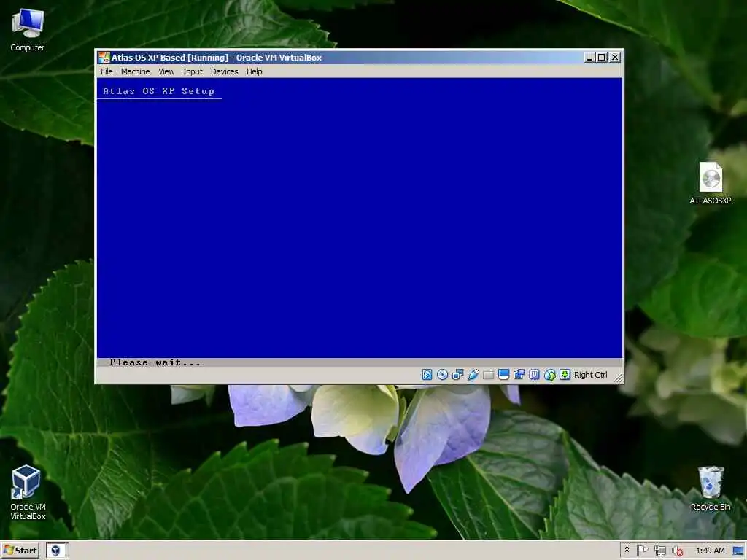Image resolution: width=747 pixels, height=560 pixels.
Task: Click the window resize grip in status bar
Action: [619, 378]
